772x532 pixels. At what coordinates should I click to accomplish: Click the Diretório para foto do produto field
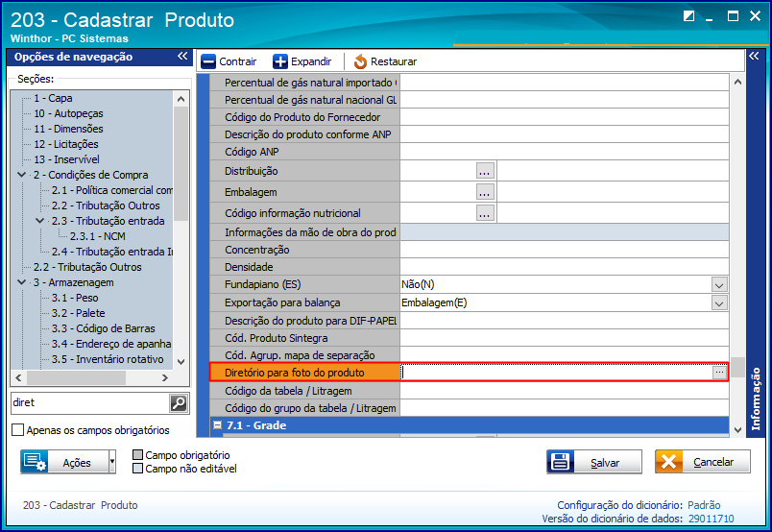point(556,373)
